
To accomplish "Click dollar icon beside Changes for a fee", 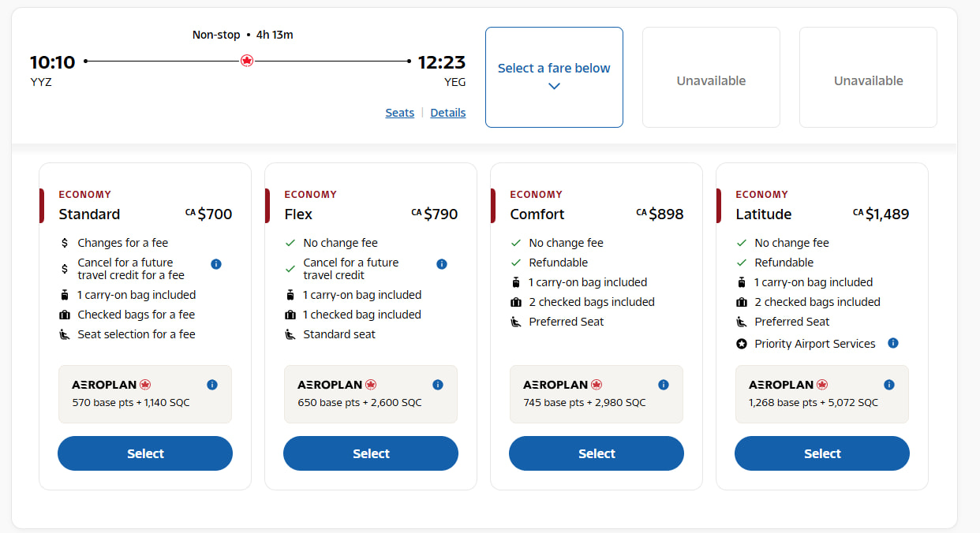I will 65,243.
